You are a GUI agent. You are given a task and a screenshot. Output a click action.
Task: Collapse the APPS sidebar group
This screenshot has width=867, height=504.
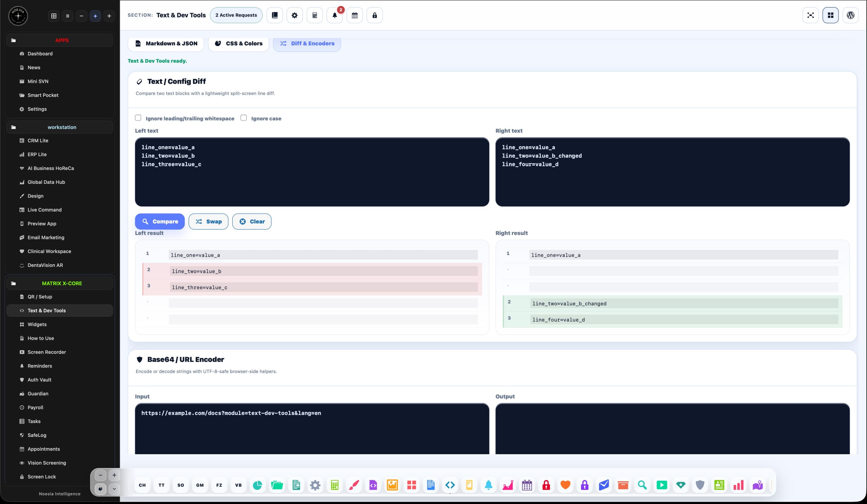pyautogui.click(x=60, y=40)
